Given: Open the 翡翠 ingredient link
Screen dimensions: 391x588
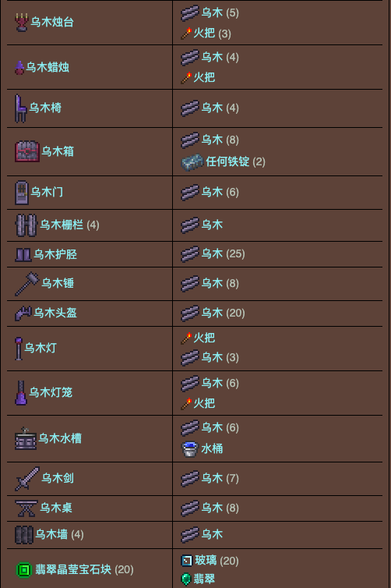Looking at the screenshot, I should click(204, 579).
